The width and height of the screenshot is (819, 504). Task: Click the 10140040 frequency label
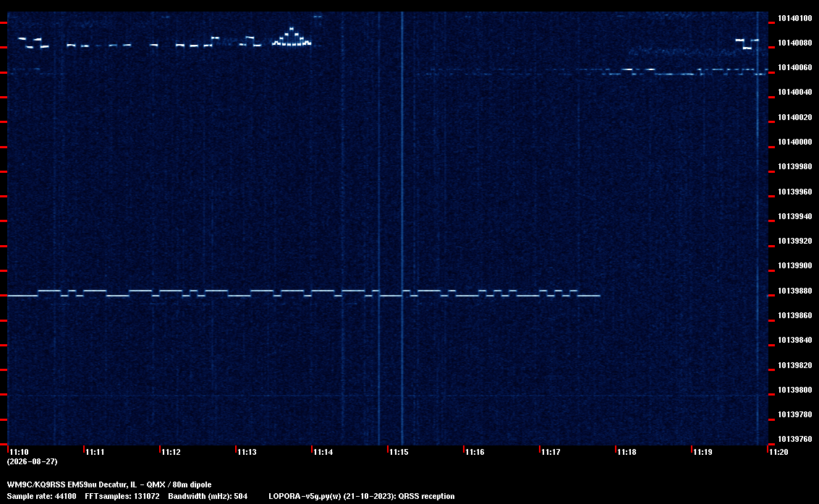795,92
